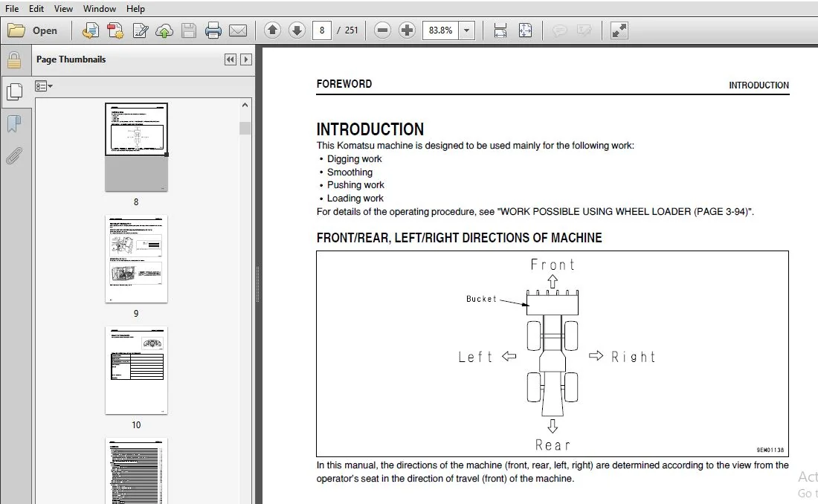Click 'FRONT/REAR, LEFT/RIGHT DIRECTIONS OF MACHINE' heading
The height and width of the screenshot is (504, 818).
[459, 238]
